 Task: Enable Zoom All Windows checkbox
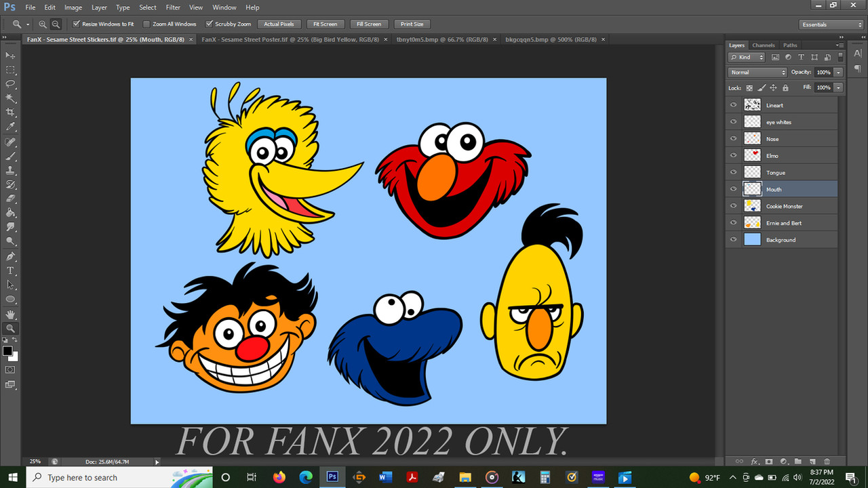point(147,24)
